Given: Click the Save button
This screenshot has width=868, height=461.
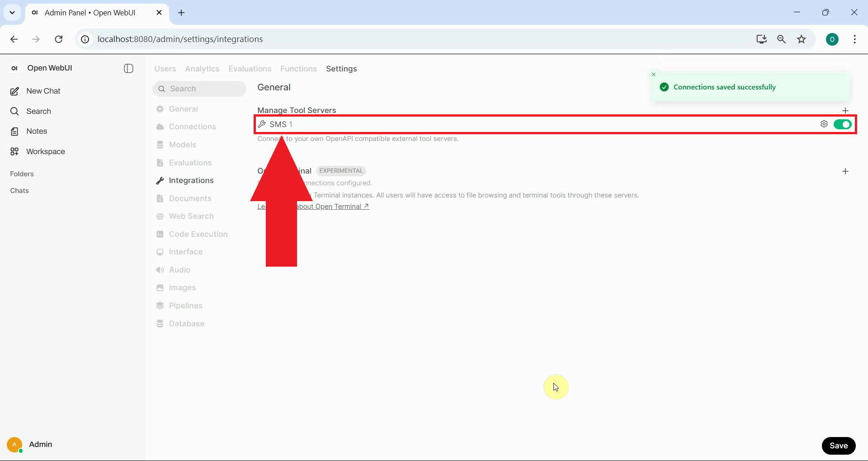Looking at the screenshot, I should pos(839,446).
